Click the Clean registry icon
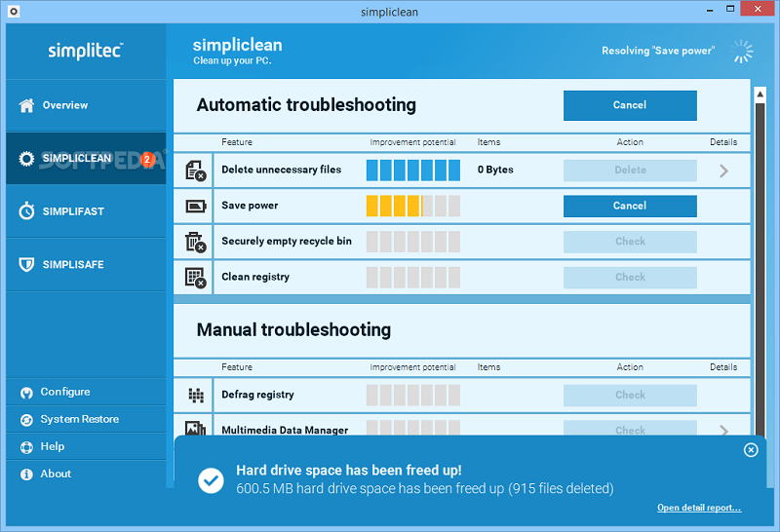780x532 pixels. [x=194, y=278]
